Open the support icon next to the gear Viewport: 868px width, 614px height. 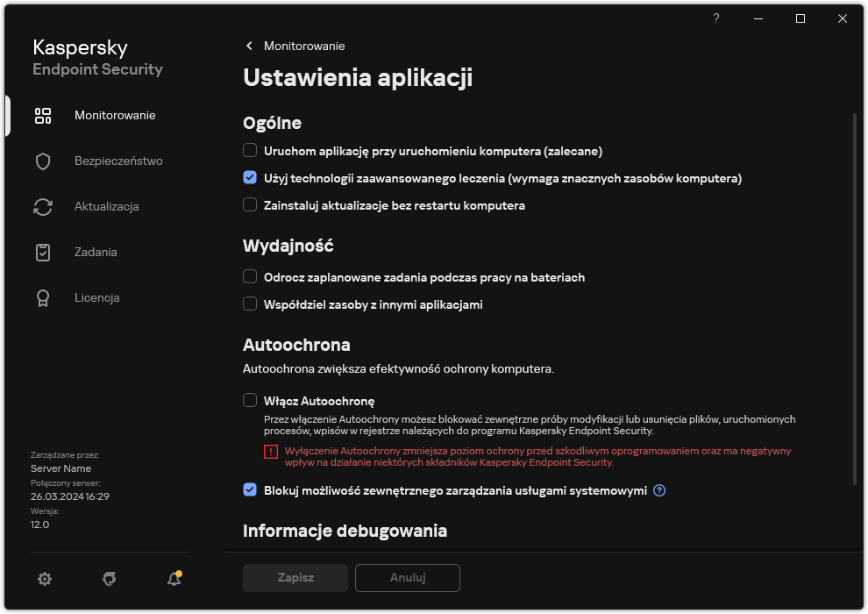pos(109,579)
